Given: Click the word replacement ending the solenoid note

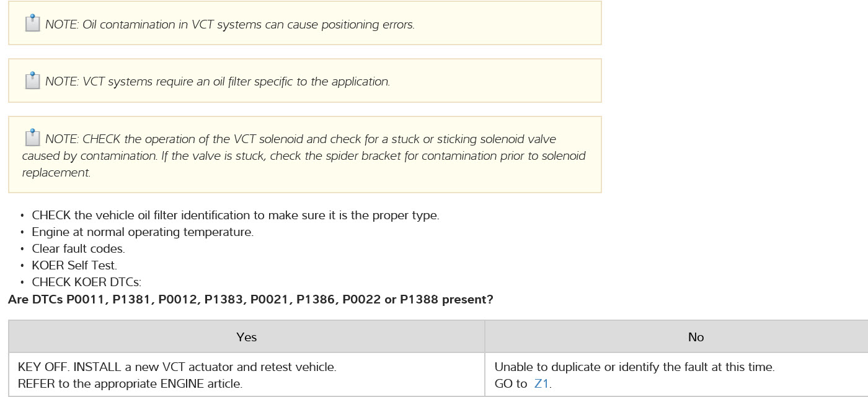Looking at the screenshot, I should point(56,173).
